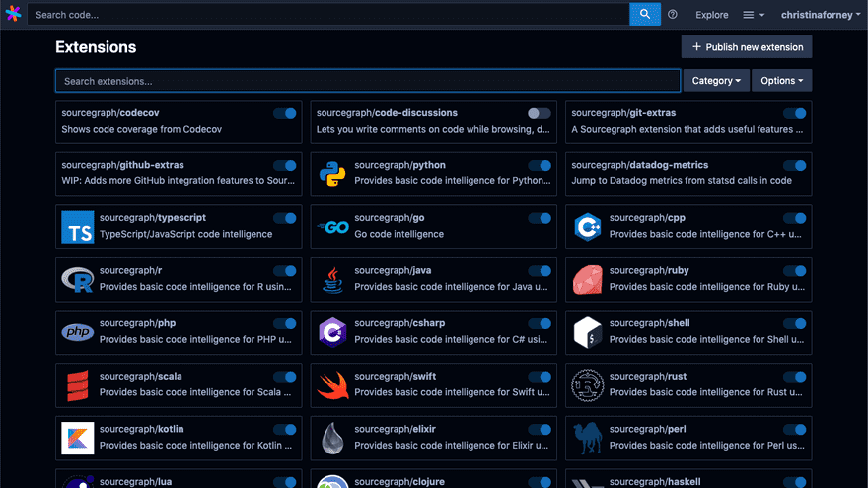Enable the sourcegraph/code-discussions toggle

click(540, 113)
